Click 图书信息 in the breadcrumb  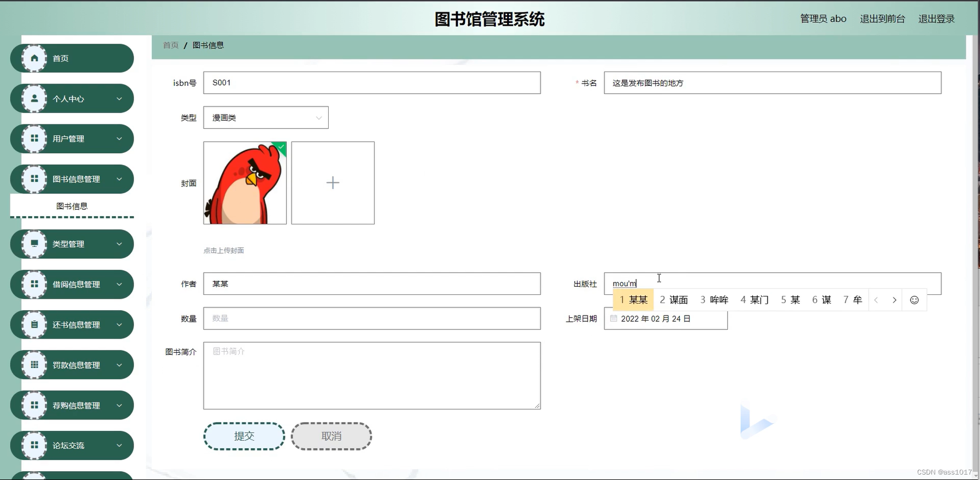coord(208,45)
